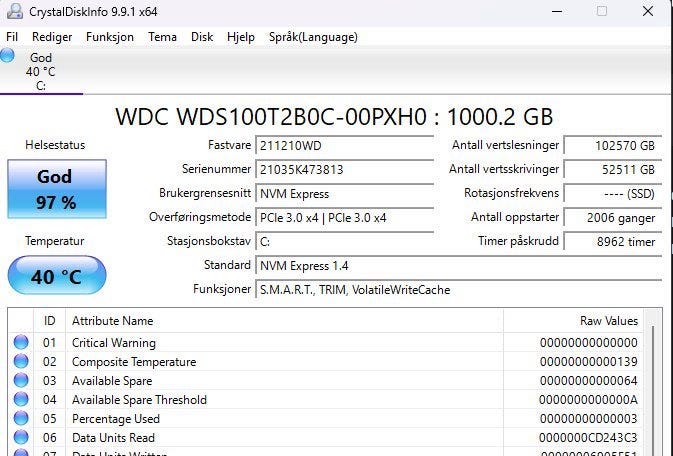673x456 pixels.
Task: Click the disk model title WDC WDS100T2B0C-00PXH0
Action: [271, 117]
